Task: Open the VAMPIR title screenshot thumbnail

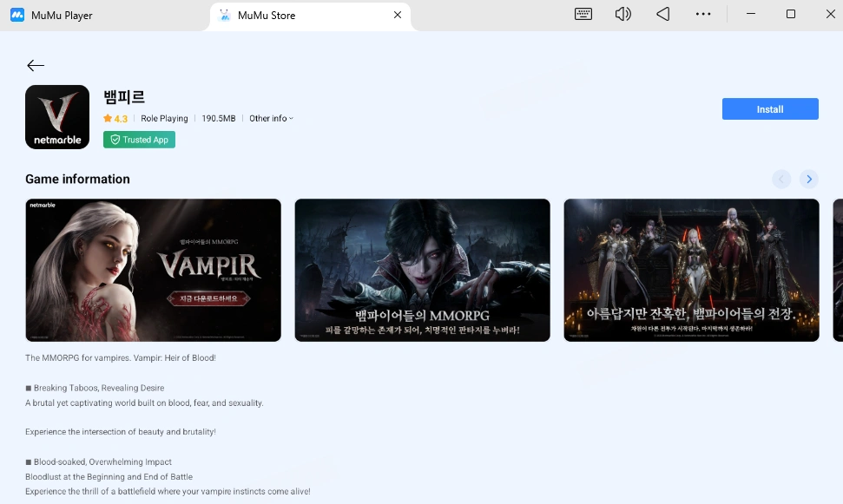Action: coord(153,271)
